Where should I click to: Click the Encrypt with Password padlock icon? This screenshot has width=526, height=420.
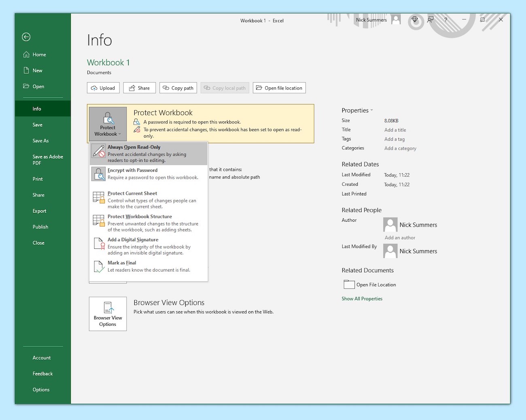(x=98, y=174)
